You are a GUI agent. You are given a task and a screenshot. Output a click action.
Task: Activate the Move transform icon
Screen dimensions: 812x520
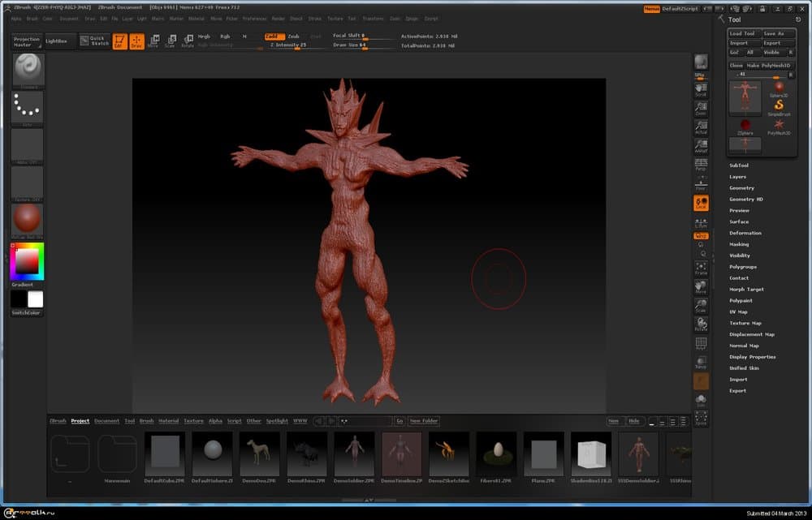click(153, 41)
